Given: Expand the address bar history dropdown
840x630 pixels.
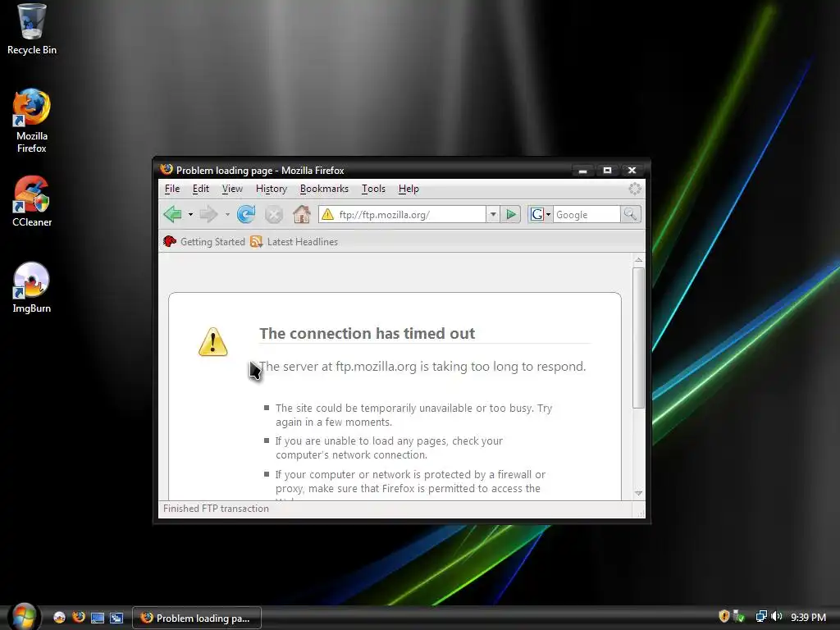Looking at the screenshot, I should (493, 215).
